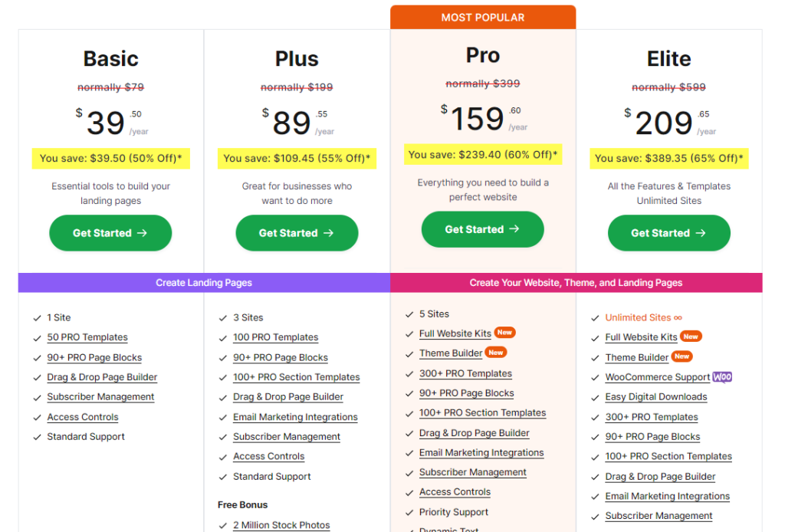Click the checkmark next to 5 Sites
Viewport: 785px width, 532px height.
coord(409,314)
